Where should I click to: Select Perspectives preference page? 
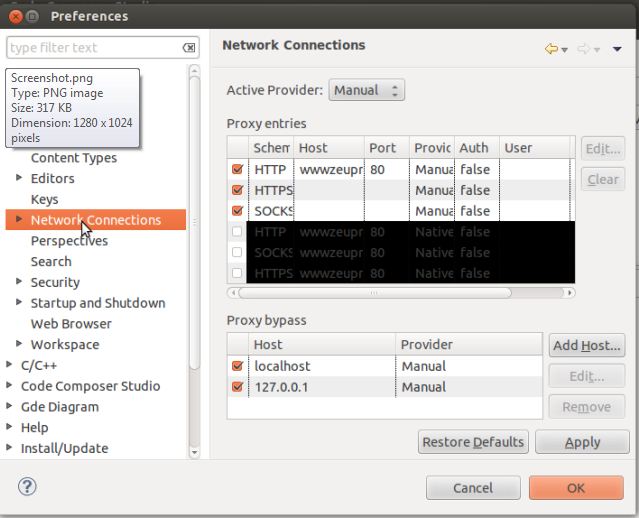click(x=69, y=241)
